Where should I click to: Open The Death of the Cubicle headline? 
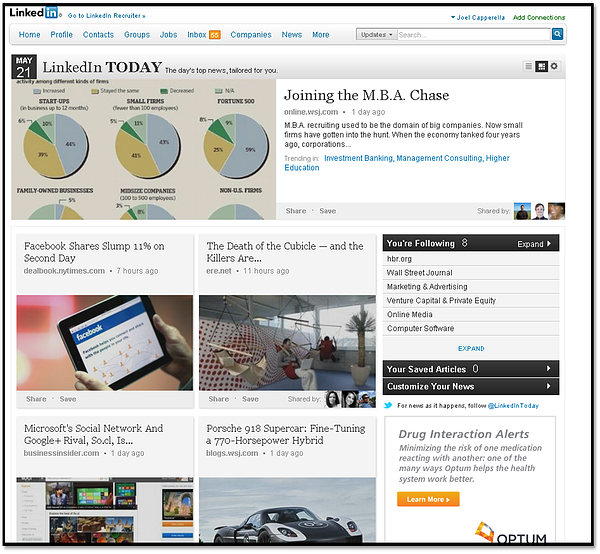click(x=285, y=252)
